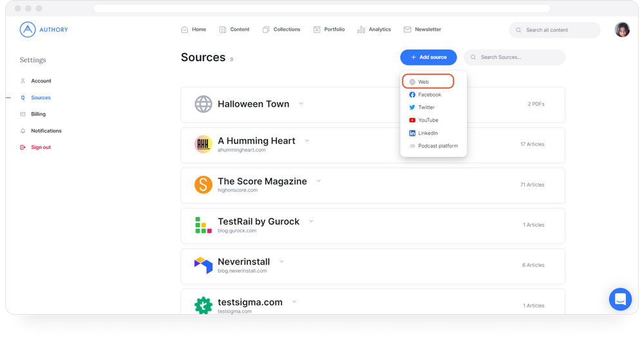Click The Score Magazine orange logo
The image size is (644, 341).
[x=204, y=185]
